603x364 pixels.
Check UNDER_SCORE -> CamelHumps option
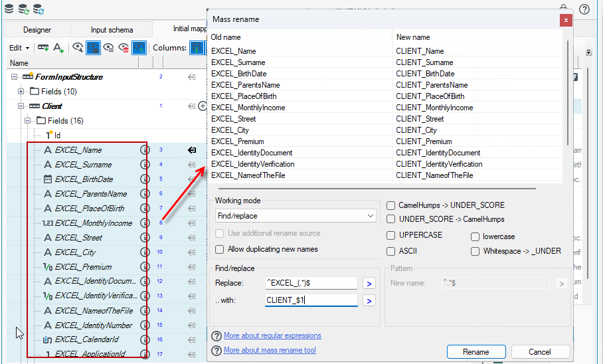point(390,219)
